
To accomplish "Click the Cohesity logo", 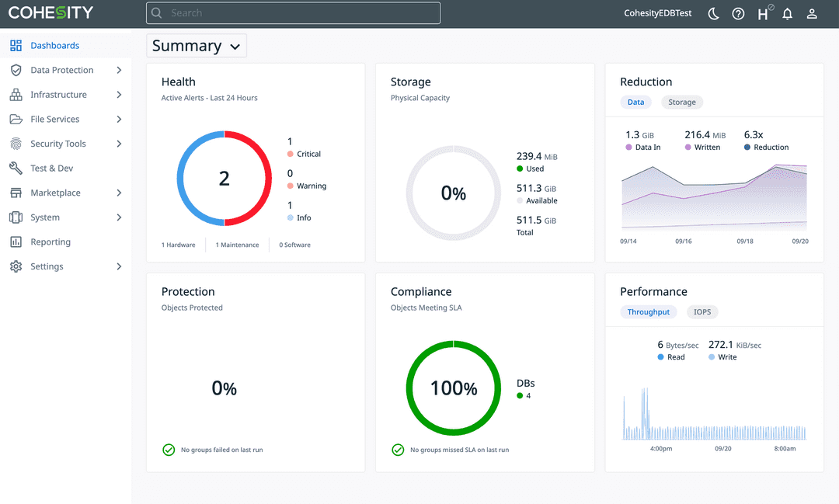I will [x=50, y=12].
